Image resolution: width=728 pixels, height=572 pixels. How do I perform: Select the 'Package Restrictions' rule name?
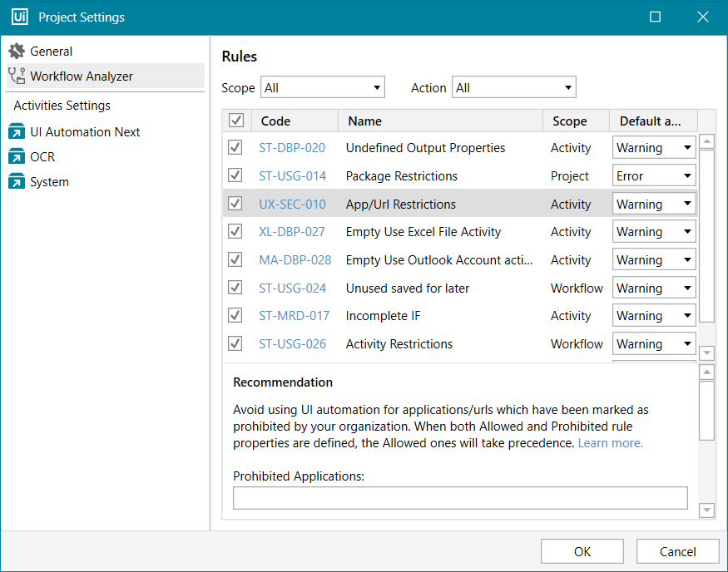(402, 175)
